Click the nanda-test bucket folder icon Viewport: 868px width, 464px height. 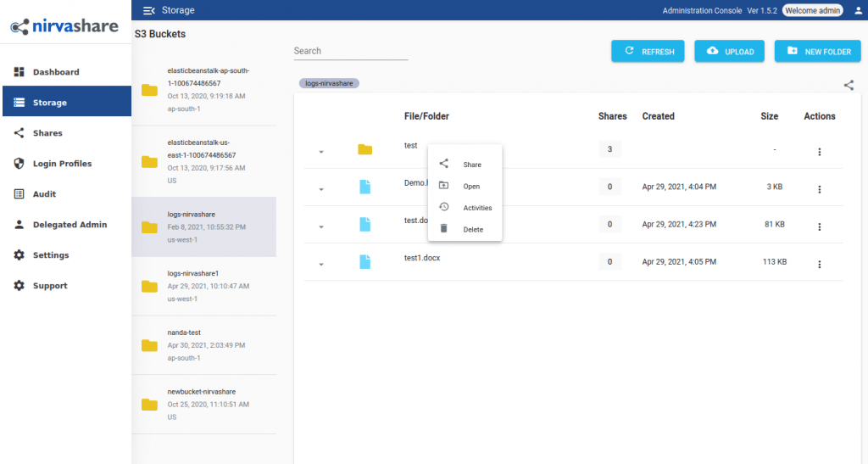coord(149,345)
